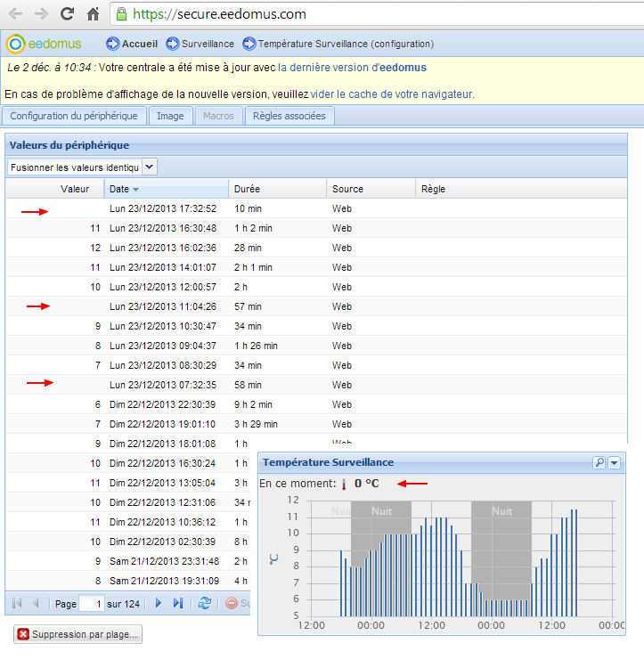Screen dimensions: 644x660
Task: Select row Dim 22/12/2013 13:05:04
Action: coord(128,483)
